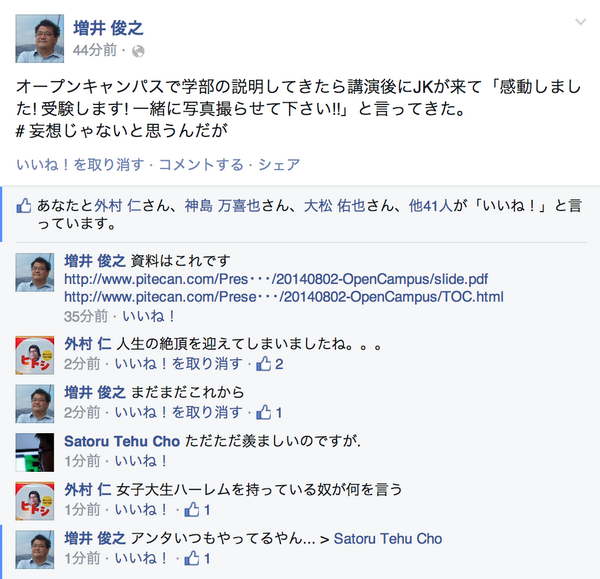Unlike the まだまだこれから comment
This screenshot has width=600, height=579.
pyautogui.click(x=179, y=413)
